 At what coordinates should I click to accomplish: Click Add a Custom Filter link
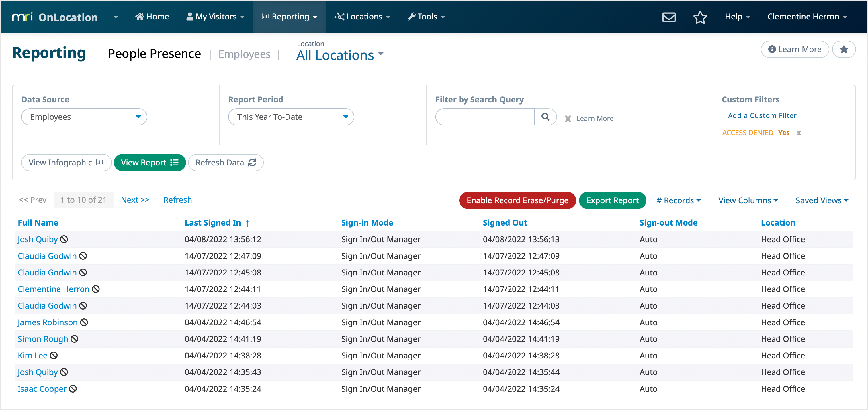[762, 115]
